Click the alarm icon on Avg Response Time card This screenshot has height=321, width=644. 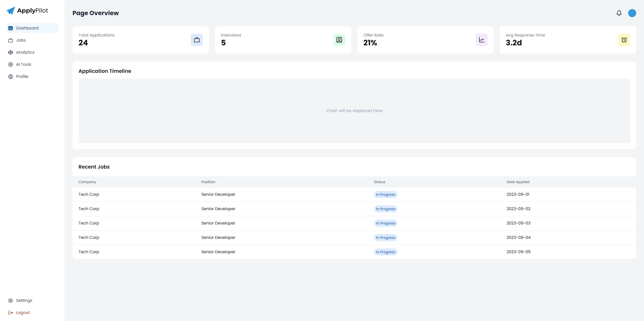tap(624, 40)
